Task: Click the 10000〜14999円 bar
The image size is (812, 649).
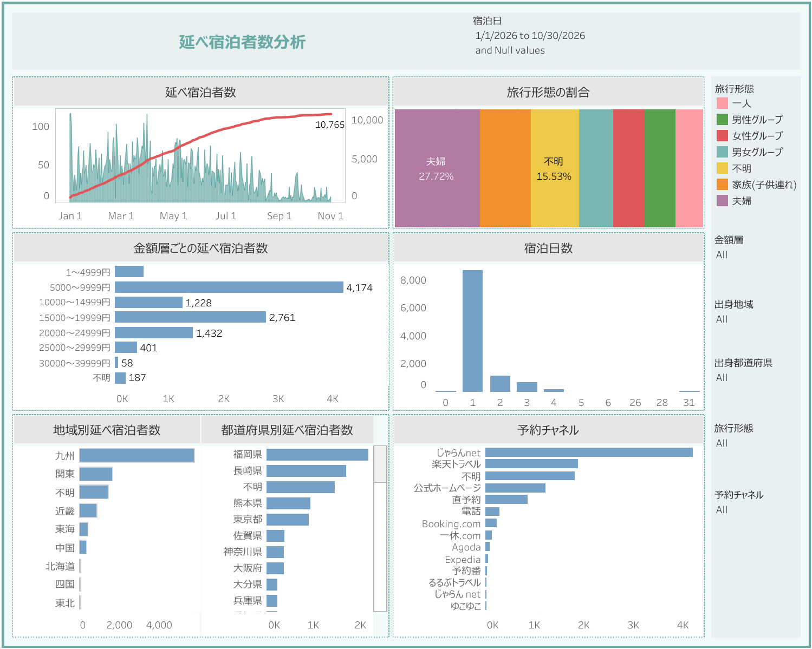Action: click(x=148, y=302)
